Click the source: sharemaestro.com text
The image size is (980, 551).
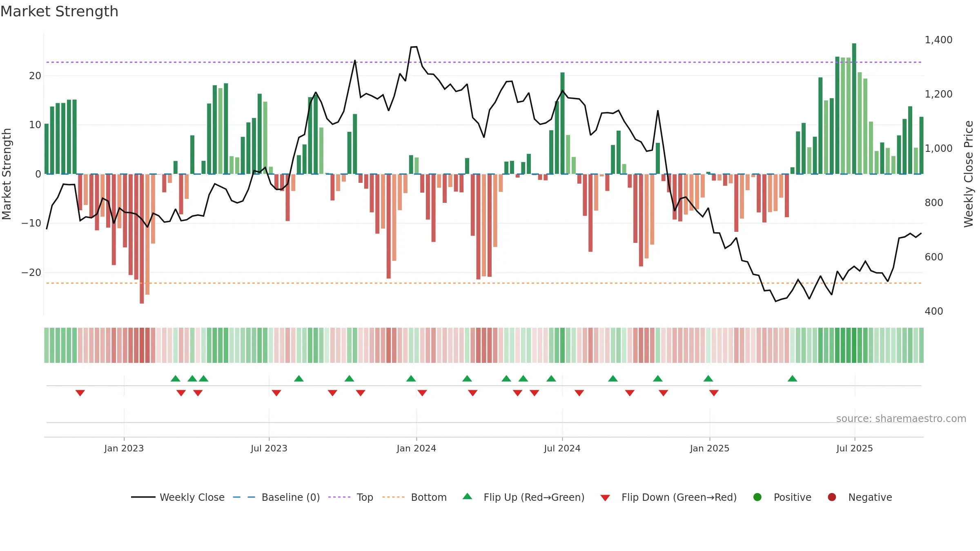click(901, 418)
